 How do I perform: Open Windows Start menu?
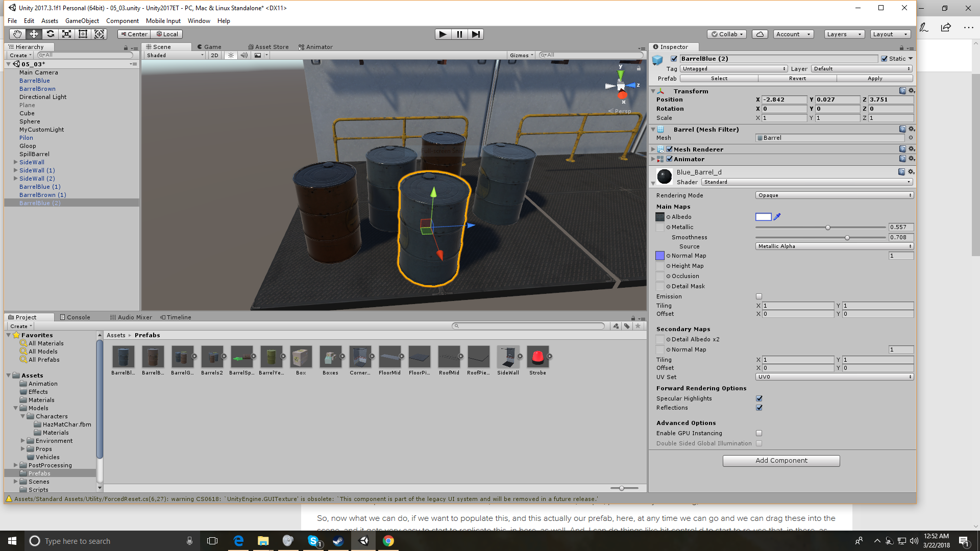[x=12, y=541]
